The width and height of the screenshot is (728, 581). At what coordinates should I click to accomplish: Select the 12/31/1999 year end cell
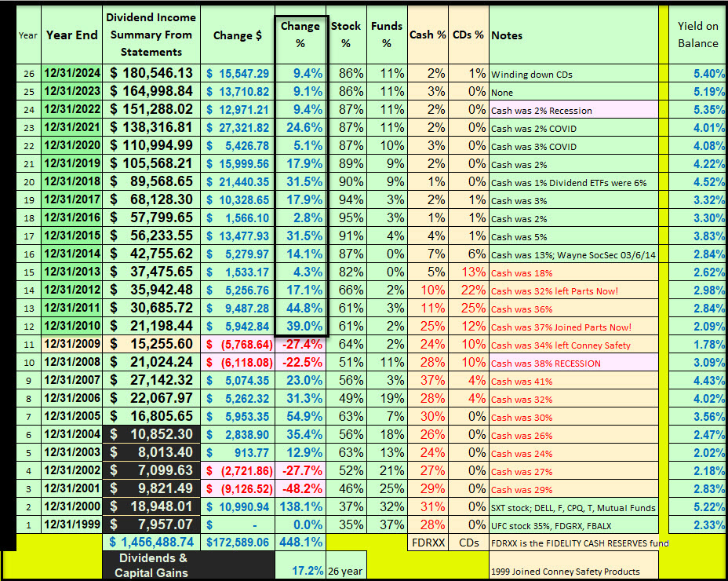click(x=73, y=526)
